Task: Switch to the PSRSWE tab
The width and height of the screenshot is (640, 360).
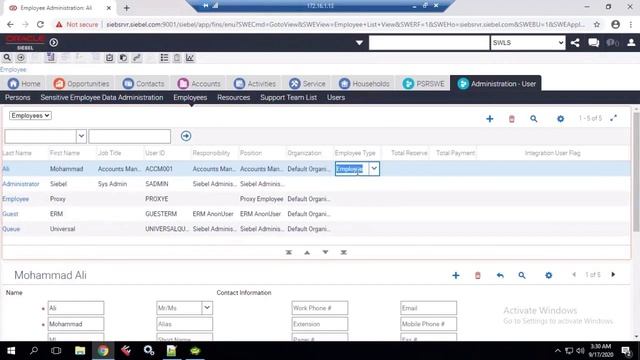Action: (x=423, y=84)
